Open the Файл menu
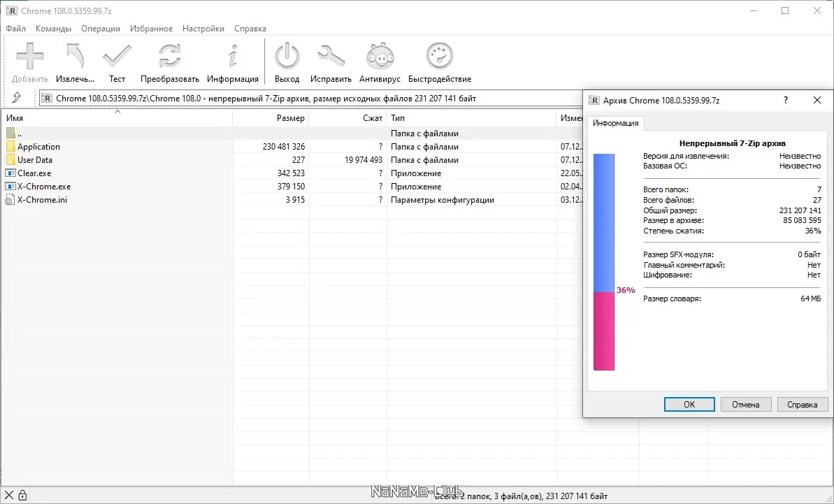834x504 pixels. (15, 29)
